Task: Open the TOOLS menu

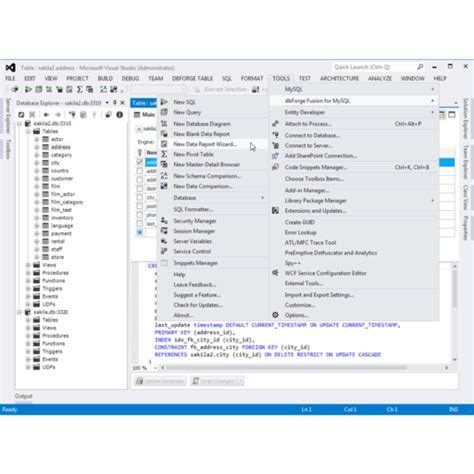Action: click(x=281, y=78)
